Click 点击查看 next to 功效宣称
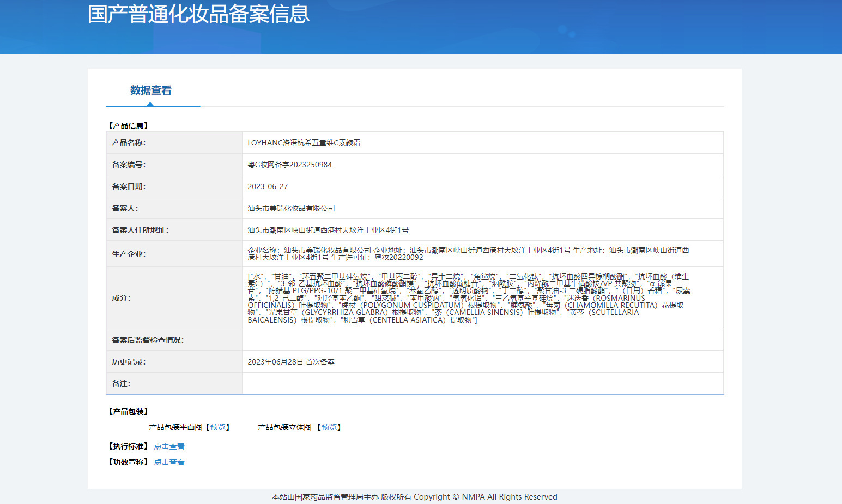 tap(169, 462)
